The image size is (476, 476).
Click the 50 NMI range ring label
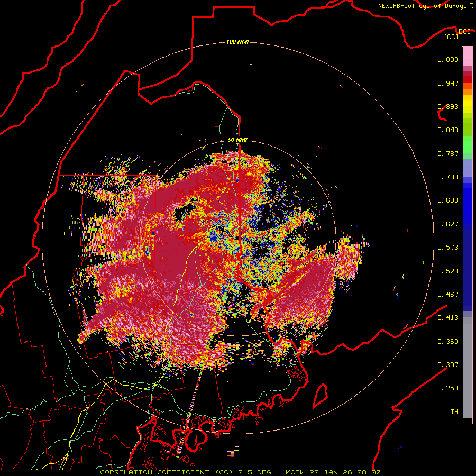237,140
